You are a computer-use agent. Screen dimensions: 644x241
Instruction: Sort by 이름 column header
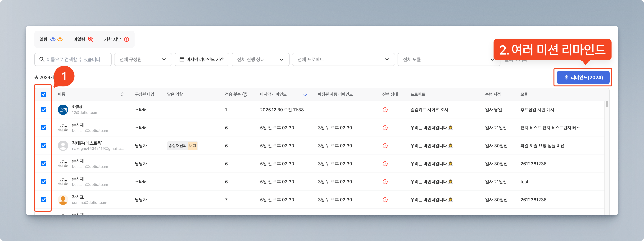click(x=122, y=94)
